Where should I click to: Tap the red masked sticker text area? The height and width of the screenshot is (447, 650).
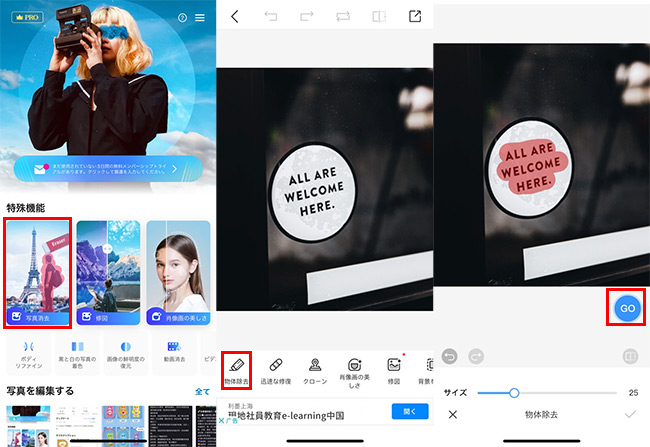point(530,168)
